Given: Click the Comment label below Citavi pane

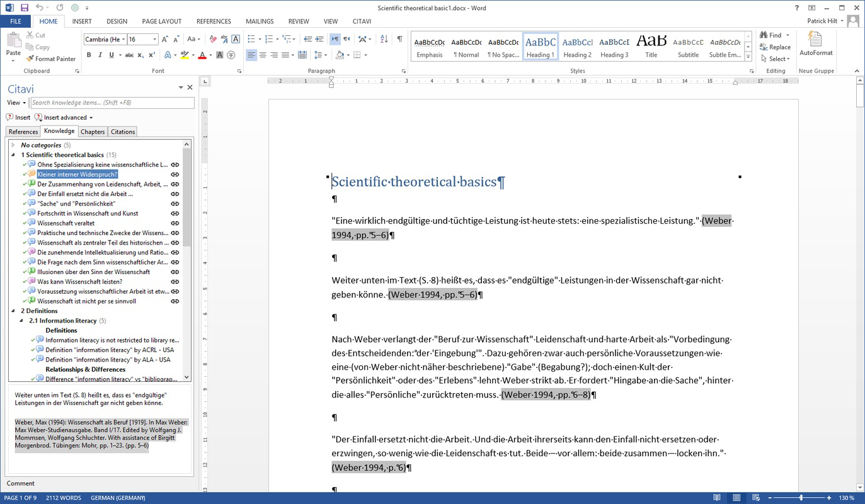Looking at the screenshot, I should (x=21, y=483).
